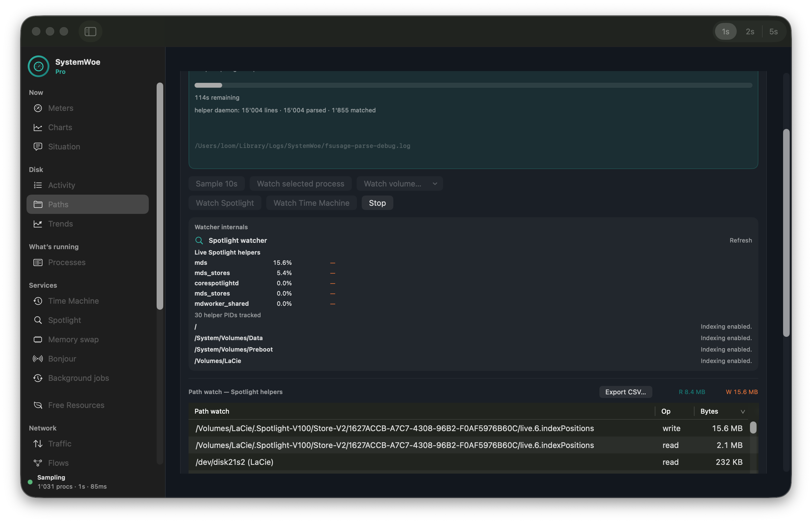812x523 pixels.
Task: Click the SystemWoe gauge logo
Action: pyautogui.click(x=38, y=66)
